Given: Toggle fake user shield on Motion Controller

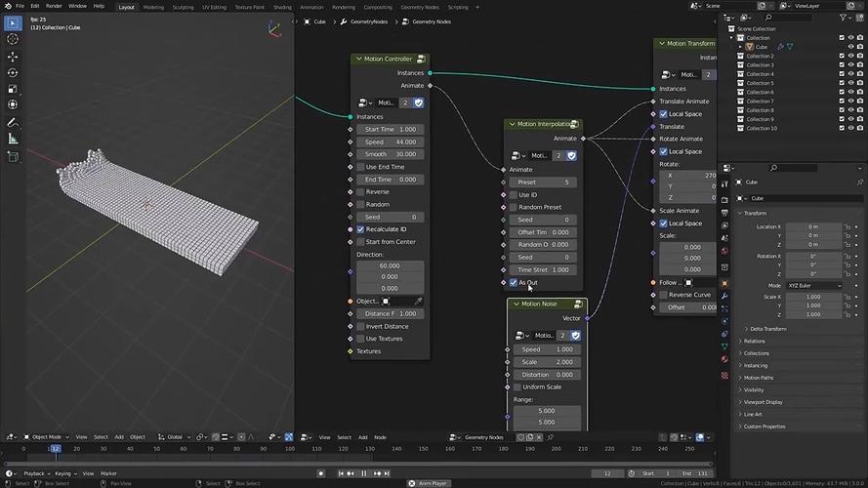Looking at the screenshot, I should [419, 102].
